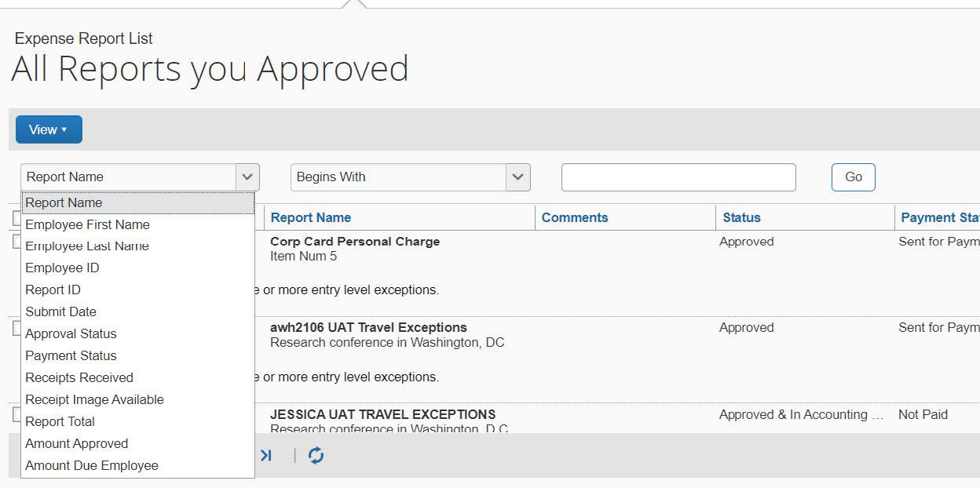The height and width of the screenshot is (488, 980).
Task: Click inside the empty search text box
Action: click(678, 177)
